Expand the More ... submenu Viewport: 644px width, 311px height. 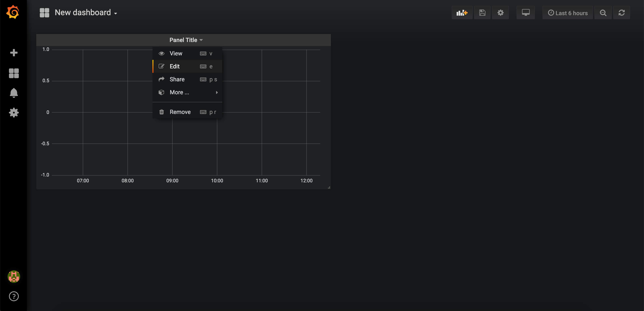click(187, 92)
